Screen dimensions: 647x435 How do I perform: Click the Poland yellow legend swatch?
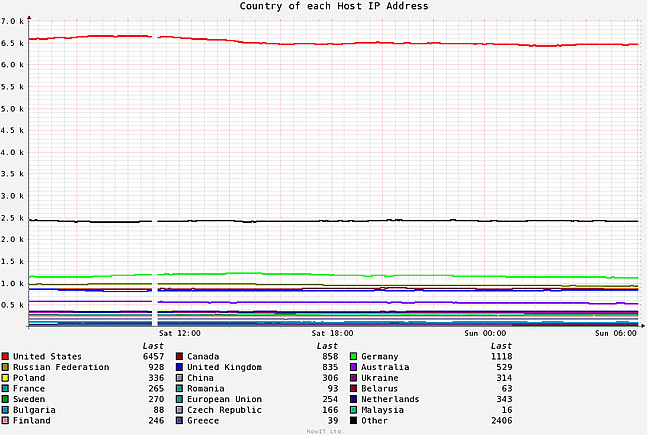pos(5,378)
